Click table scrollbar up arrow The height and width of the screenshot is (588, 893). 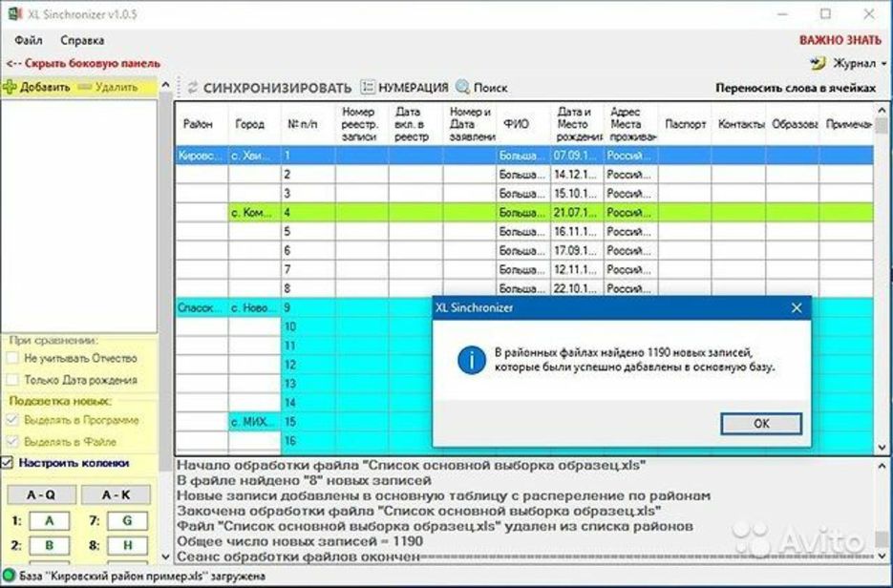(x=882, y=109)
